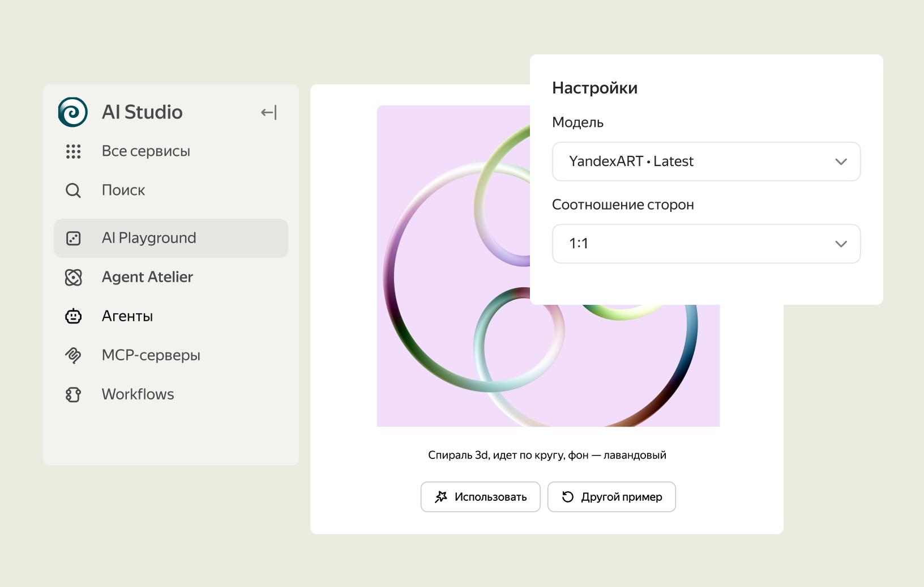Click the Agent Atelier icon
924x587 pixels.
click(73, 277)
